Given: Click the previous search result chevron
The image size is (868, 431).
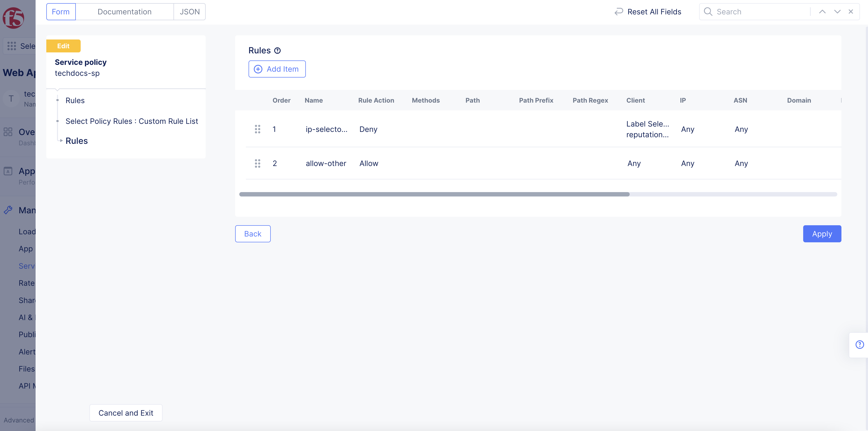Looking at the screenshot, I should [822, 11].
